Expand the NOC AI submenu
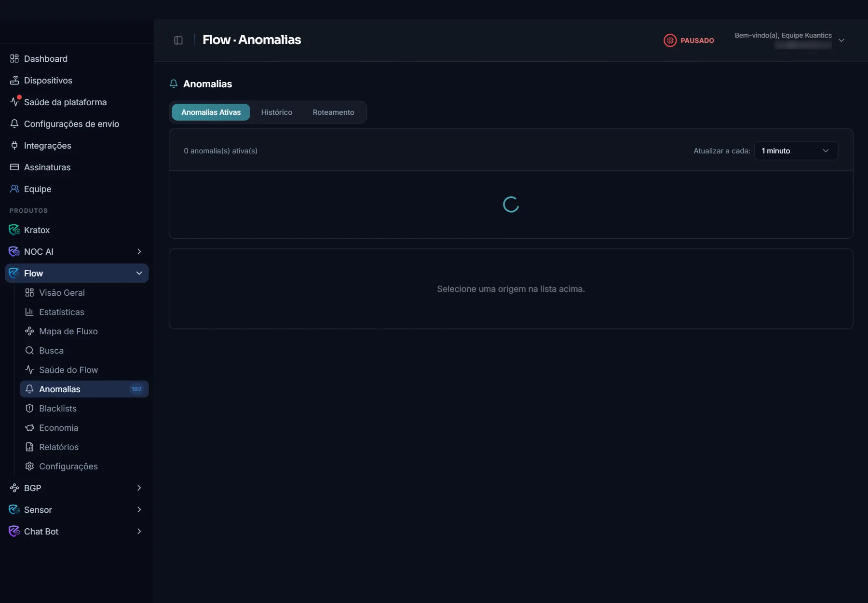Image resolution: width=868 pixels, height=603 pixels. [139, 251]
